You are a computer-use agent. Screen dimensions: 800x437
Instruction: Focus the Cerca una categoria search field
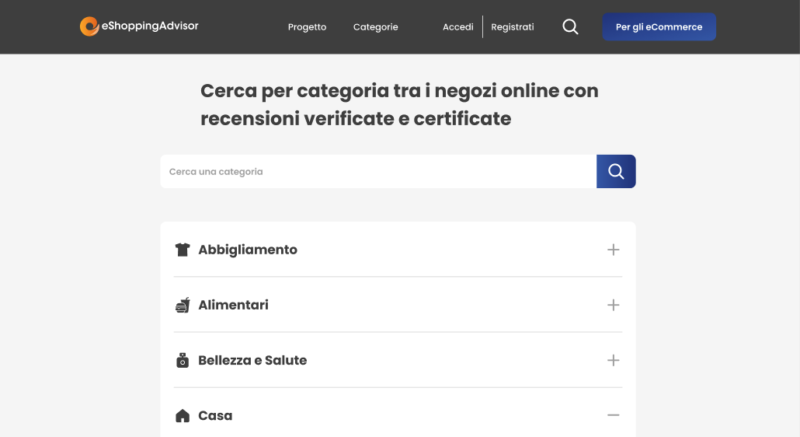378,171
